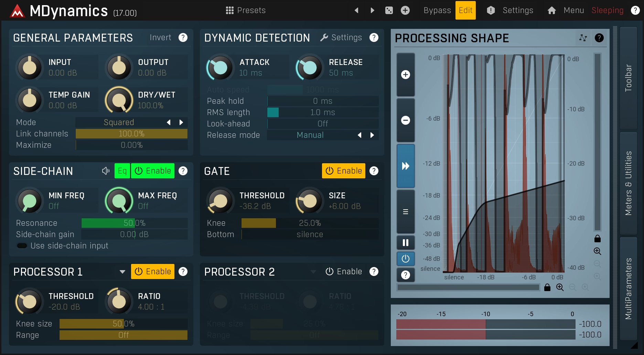This screenshot has height=355, width=644.
Task: Expand the Processor 1 dropdown arrow
Action: (x=122, y=272)
